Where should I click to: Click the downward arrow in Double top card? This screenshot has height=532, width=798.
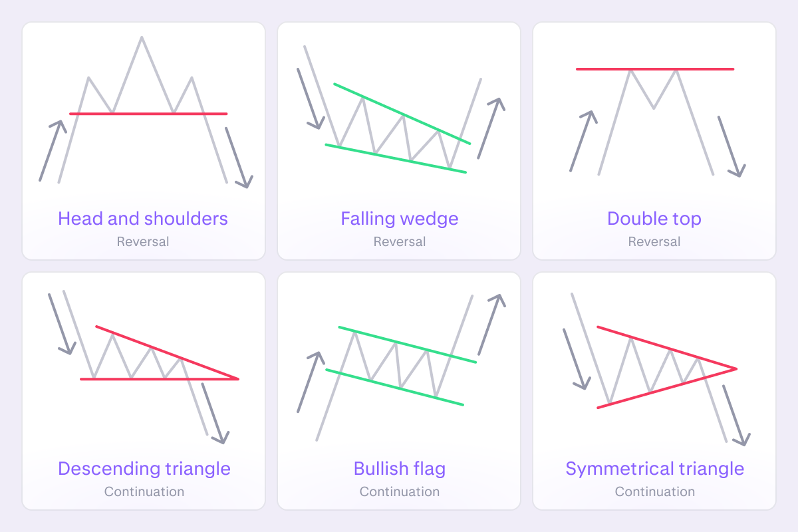pyautogui.click(x=730, y=146)
